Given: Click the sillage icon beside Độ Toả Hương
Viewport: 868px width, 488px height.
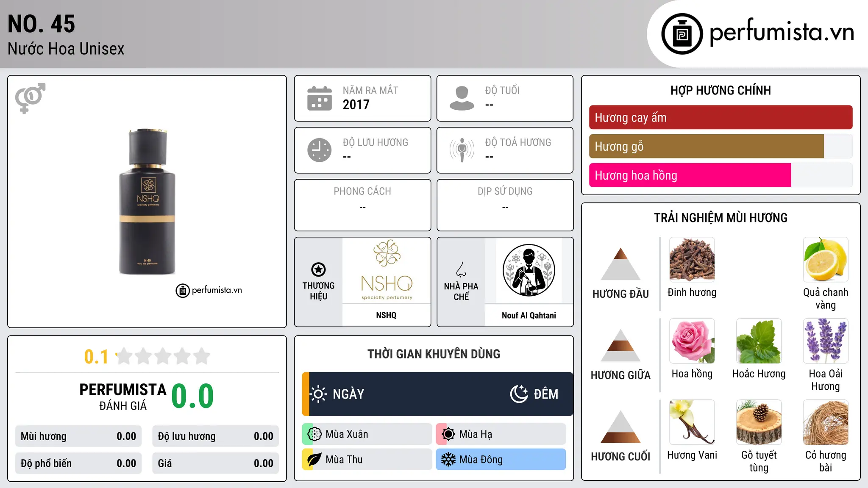Looking at the screenshot, I should 462,150.
